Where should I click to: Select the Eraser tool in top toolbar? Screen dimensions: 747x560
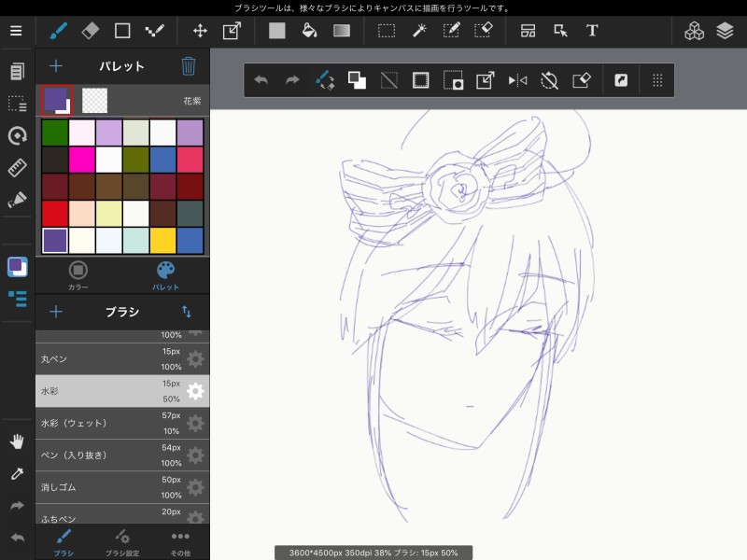[x=90, y=30]
